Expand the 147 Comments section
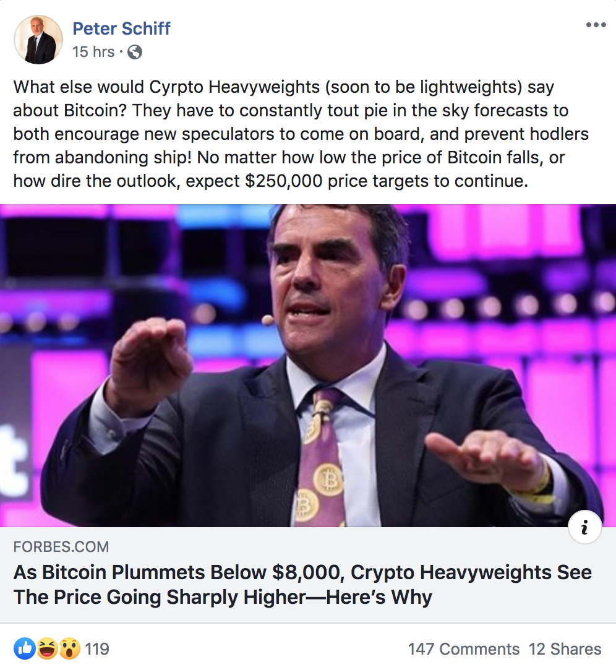 [463, 649]
